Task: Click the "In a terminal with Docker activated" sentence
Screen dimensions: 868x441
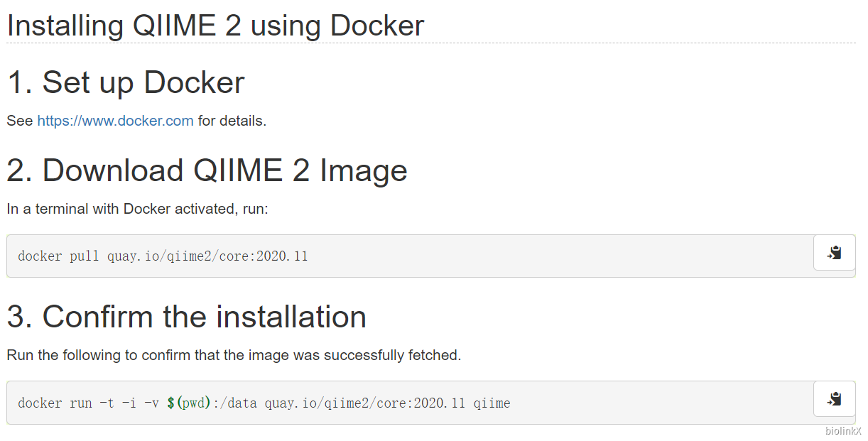Action: coord(137,209)
